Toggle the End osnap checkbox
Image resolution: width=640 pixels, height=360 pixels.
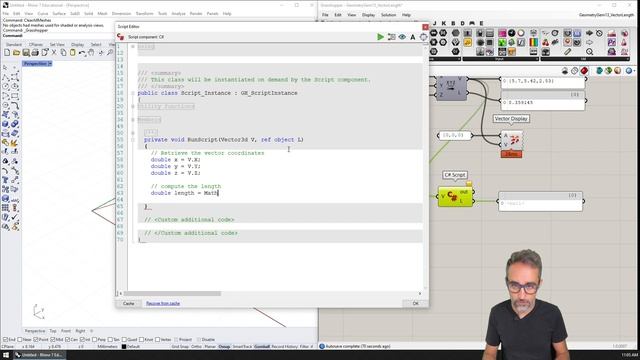point(5,340)
